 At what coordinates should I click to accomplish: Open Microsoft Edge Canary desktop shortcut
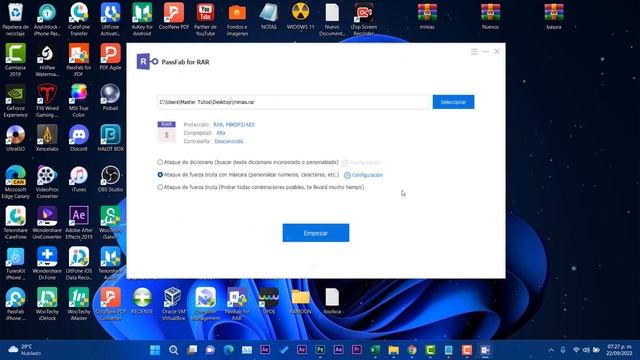pos(16,182)
